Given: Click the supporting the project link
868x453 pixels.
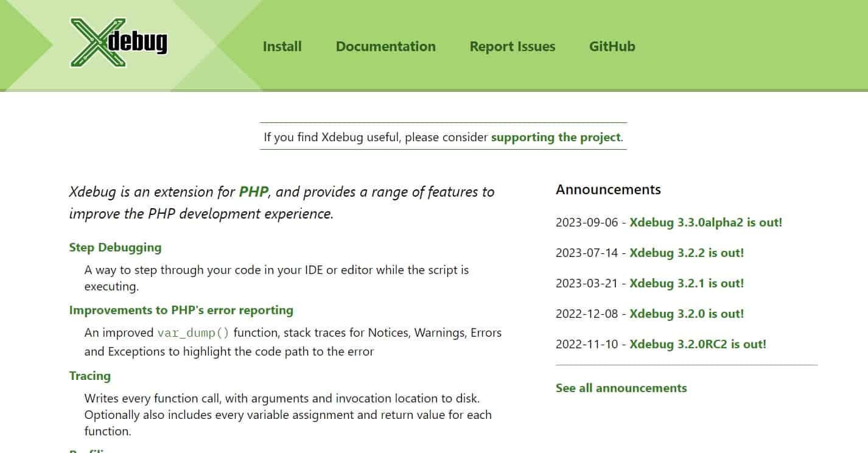Looking at the screenshot, I should pos(555,138).
